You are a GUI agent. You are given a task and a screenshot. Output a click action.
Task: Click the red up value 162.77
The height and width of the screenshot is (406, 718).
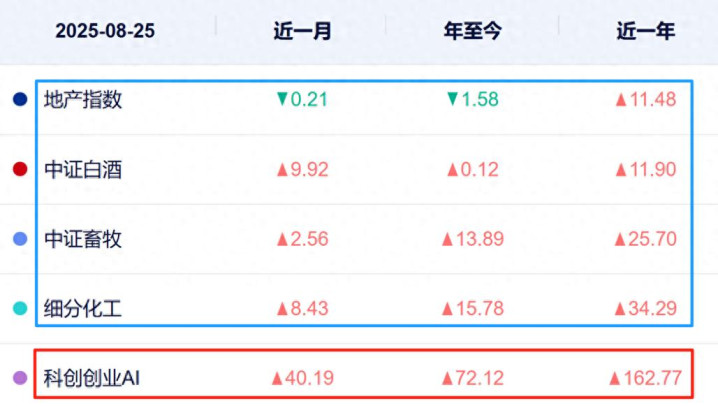(x=645, y=379)
